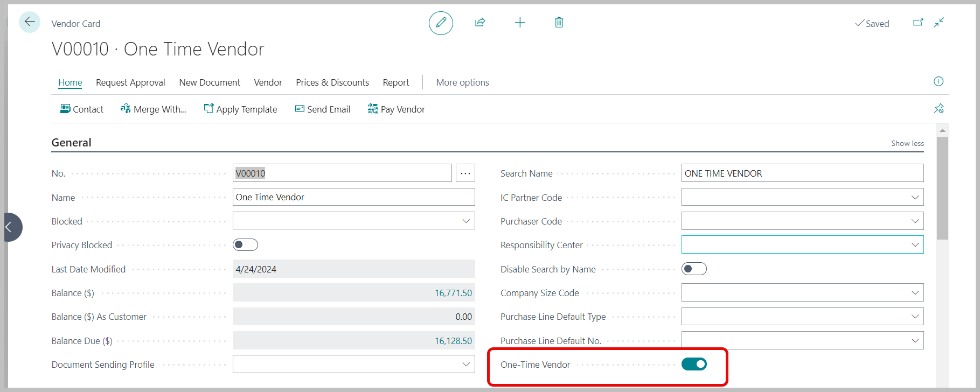
Task: Click the pencil edit icon
Action: 441,23
